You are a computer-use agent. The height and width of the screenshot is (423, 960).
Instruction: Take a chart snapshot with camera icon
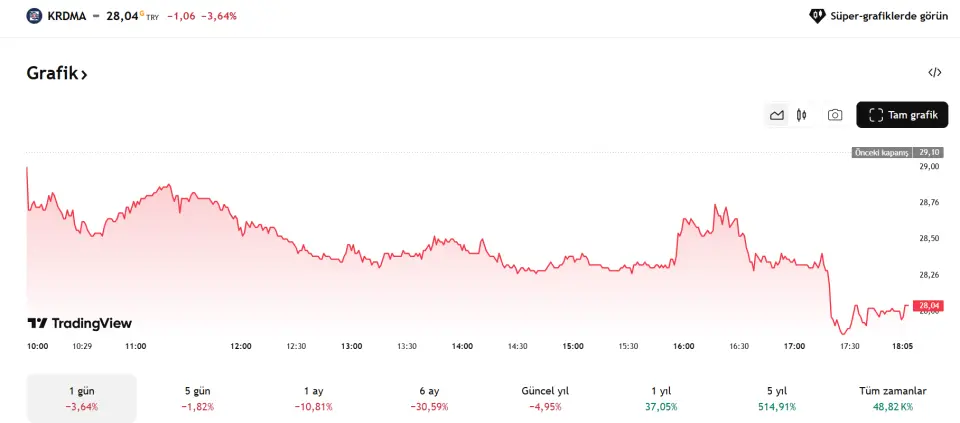(x=835, y=115)
